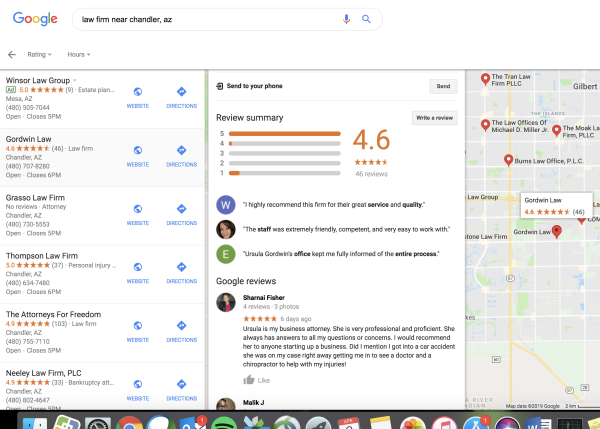The width and height of the screenshot is (600, 429).
Task: Open Sharnai Fisher's reviewer profile name
Action: click(264, 297)
